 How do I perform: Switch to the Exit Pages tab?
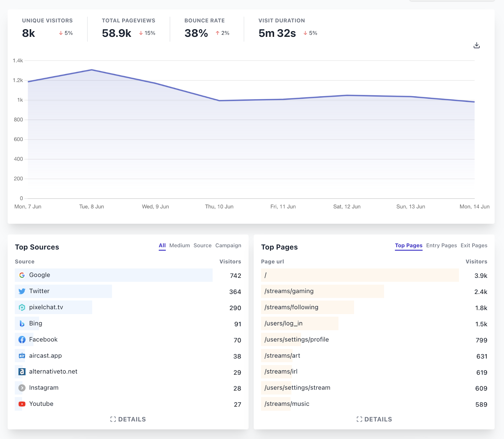pyautogui.click(x=474, y=245)
